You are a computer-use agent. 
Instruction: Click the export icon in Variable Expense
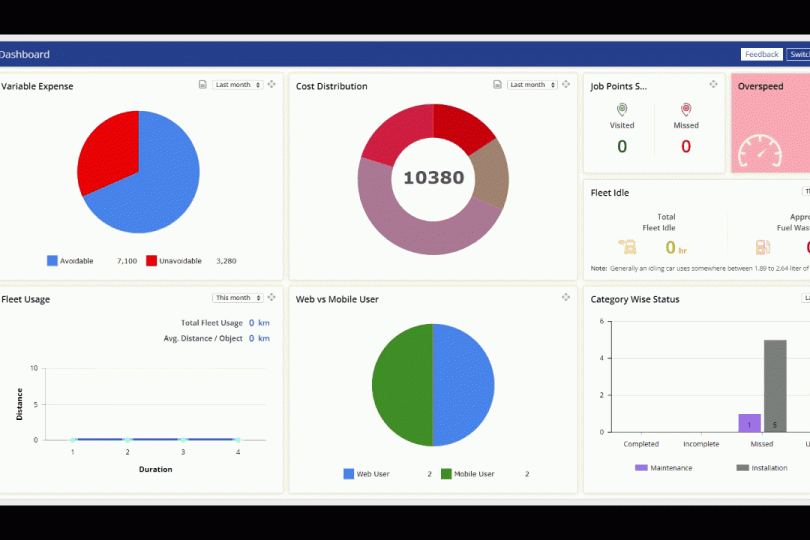coord(203,85)
